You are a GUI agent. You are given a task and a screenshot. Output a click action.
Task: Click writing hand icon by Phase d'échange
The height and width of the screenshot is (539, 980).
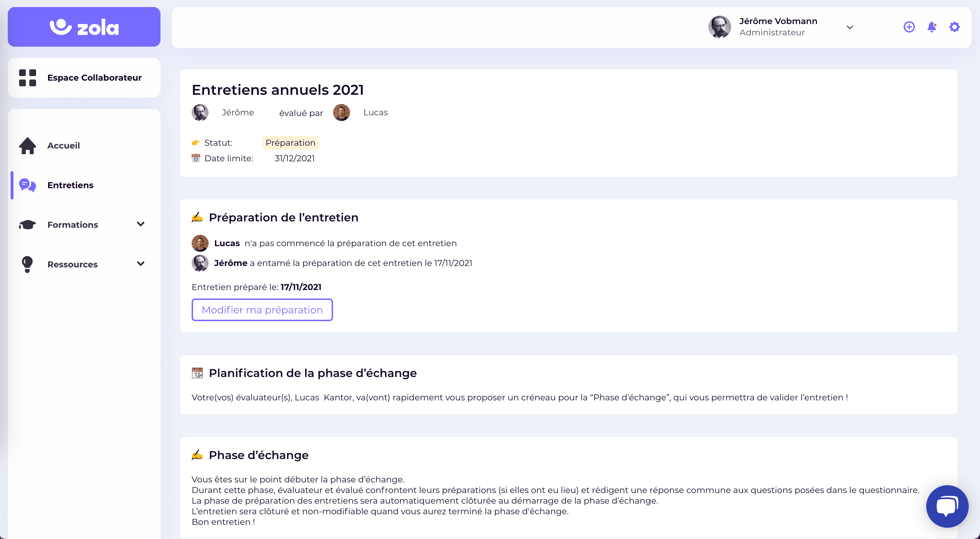click(197, 455)
